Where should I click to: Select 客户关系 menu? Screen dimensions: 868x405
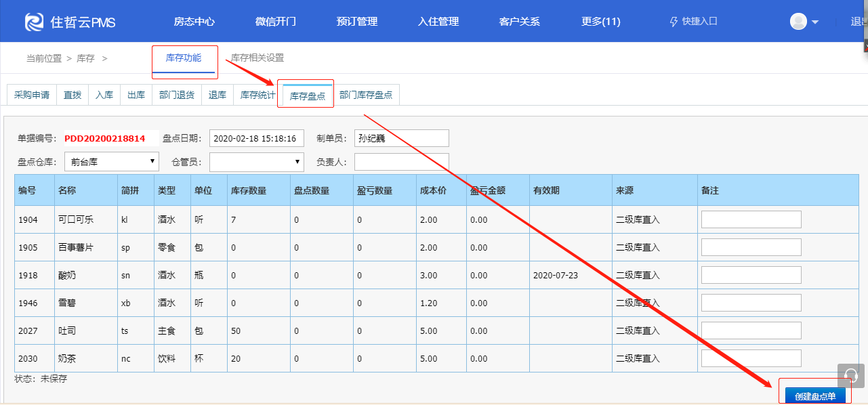tap(520, 21)
